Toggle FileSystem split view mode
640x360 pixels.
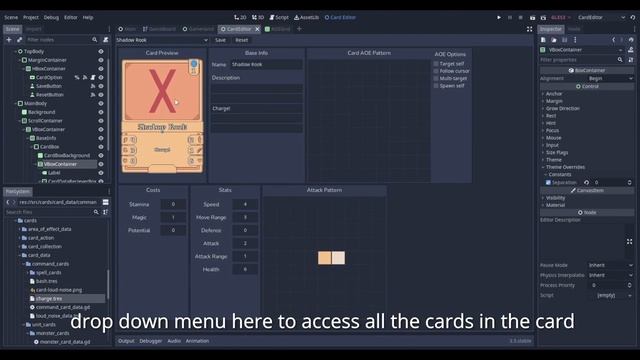tap(105, 202)
